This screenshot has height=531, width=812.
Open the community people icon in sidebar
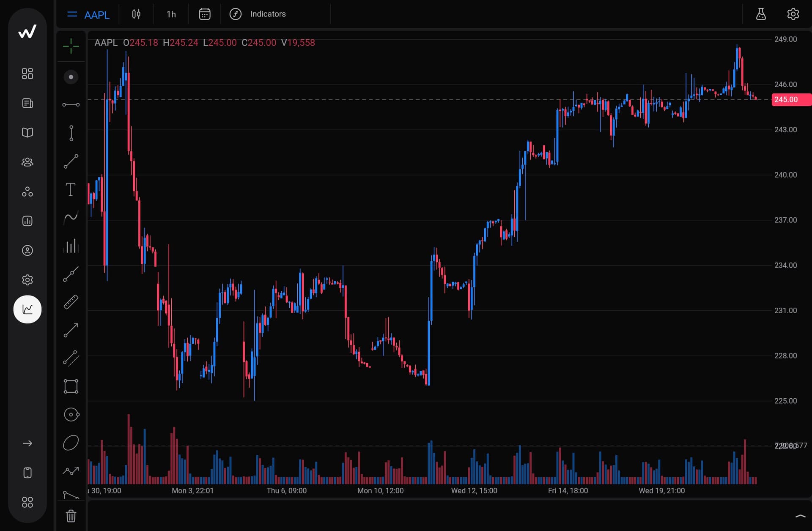click(x=27, y=162)
